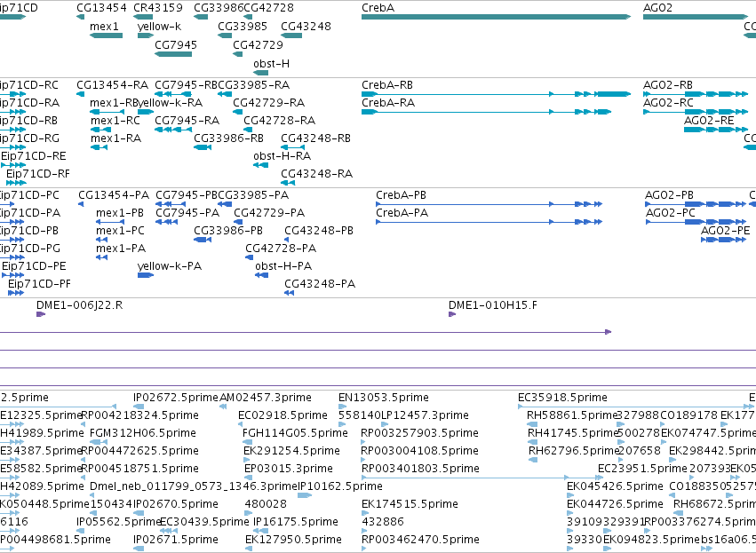Click the CG43248 gene label
The width and height of the screenshot is (756, 553).
coord(306,27)
